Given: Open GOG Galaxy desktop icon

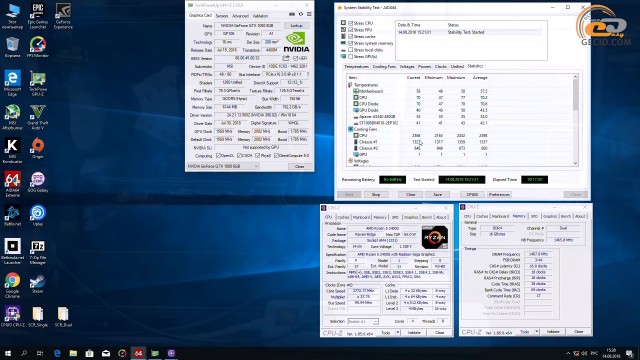Looking at the screenshot, I should (x=38, y=182).
